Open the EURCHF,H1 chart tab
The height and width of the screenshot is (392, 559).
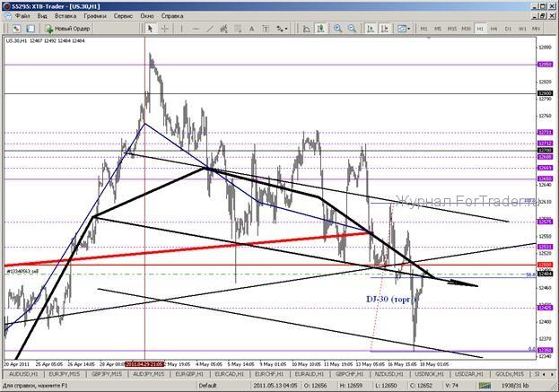[269, 374]
